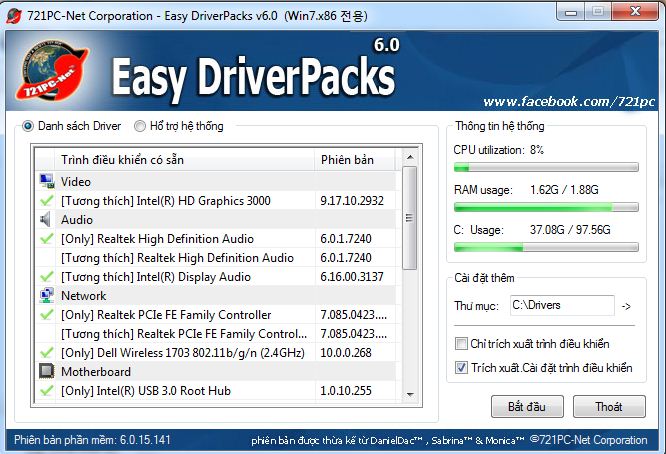Click version 6.16.00.3137 cell

(x=352, y=276)
